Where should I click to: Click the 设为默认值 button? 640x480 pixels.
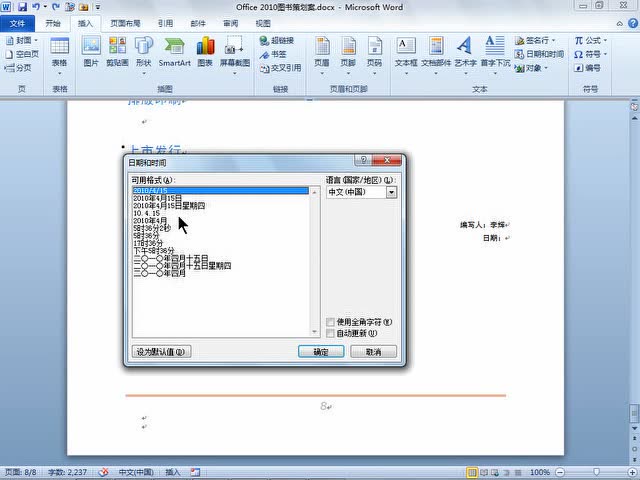(161, 352)
